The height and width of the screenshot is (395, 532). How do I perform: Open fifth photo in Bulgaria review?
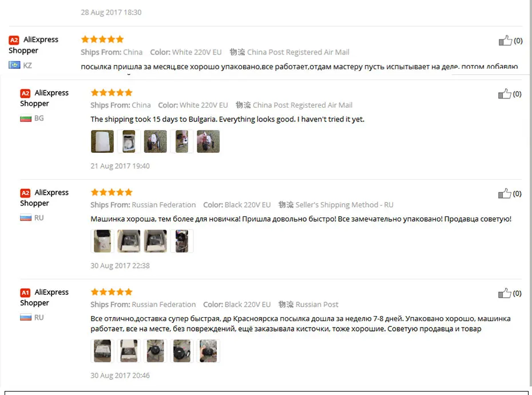[208, 141]
